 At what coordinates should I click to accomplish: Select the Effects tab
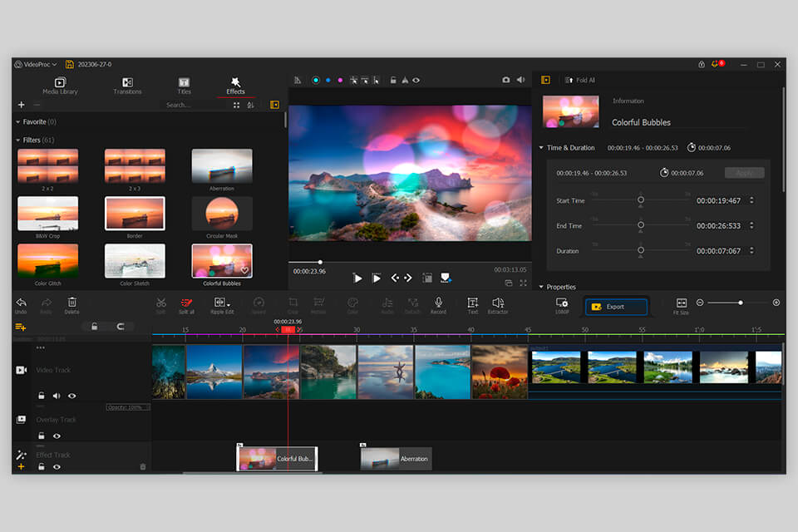pos(235,86)
